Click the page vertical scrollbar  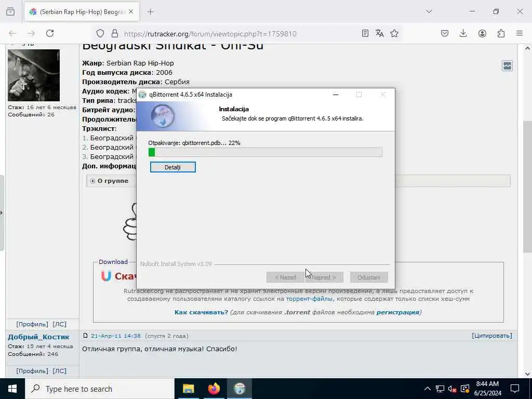coord(527,187)
